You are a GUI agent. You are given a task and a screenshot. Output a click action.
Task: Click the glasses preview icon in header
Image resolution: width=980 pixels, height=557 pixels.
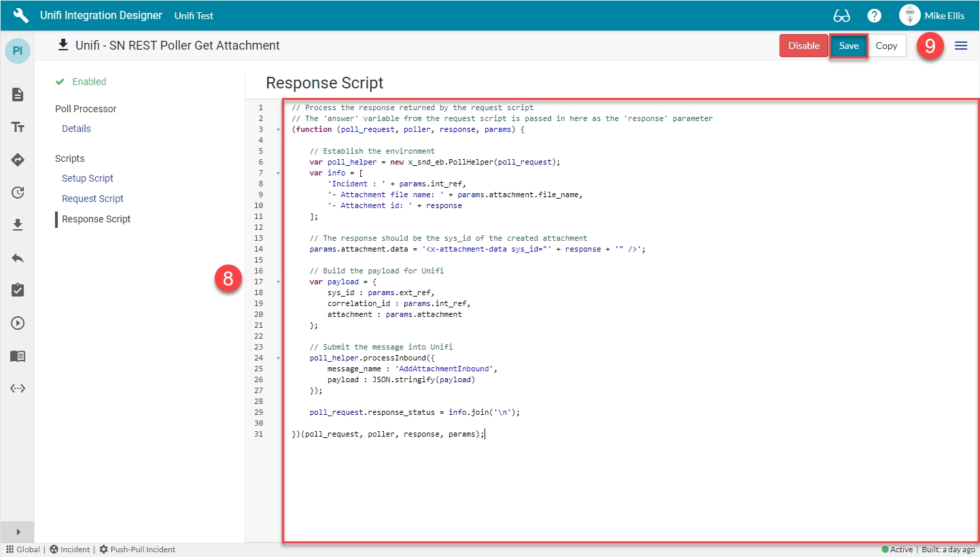click(x=841, y=16)
